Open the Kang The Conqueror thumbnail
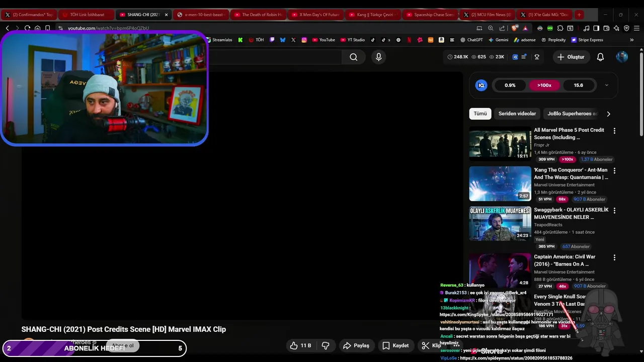This screenshot has width=644, height=362. [500, 184]
